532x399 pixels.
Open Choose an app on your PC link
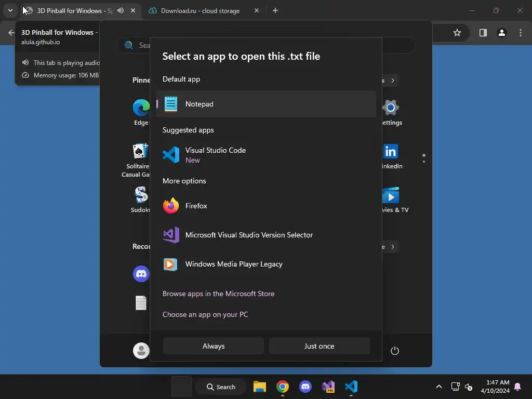coord(205,314)
